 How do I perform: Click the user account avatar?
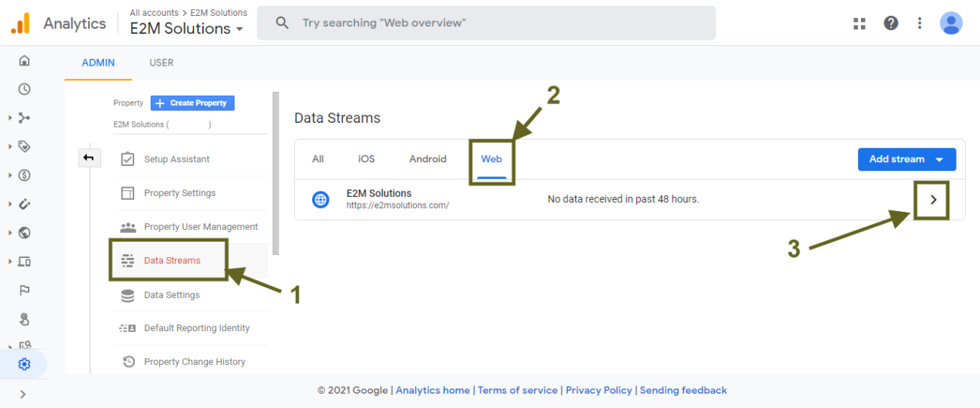951,23
